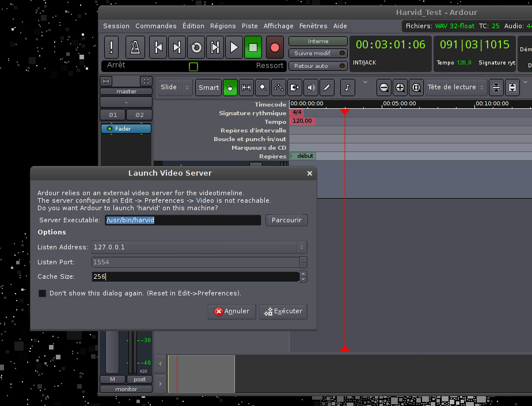Enable loop playback button
The height and width of the screenshot is (406, 532).
click(196, 47)
